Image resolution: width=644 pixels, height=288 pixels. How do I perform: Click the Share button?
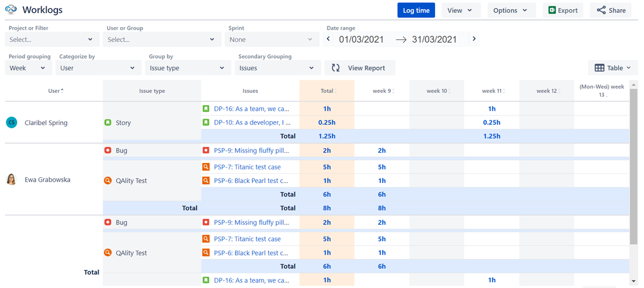(610, 10)
